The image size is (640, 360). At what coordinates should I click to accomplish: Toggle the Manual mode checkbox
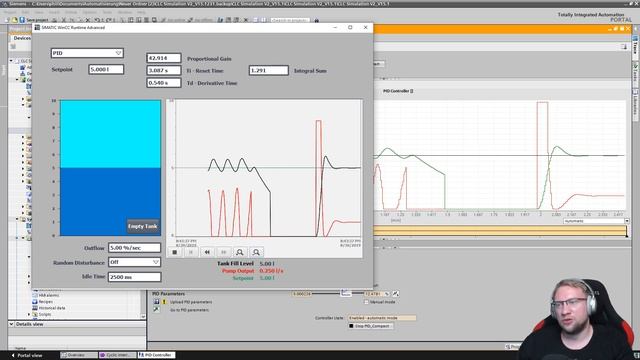[x=366, y=302]
